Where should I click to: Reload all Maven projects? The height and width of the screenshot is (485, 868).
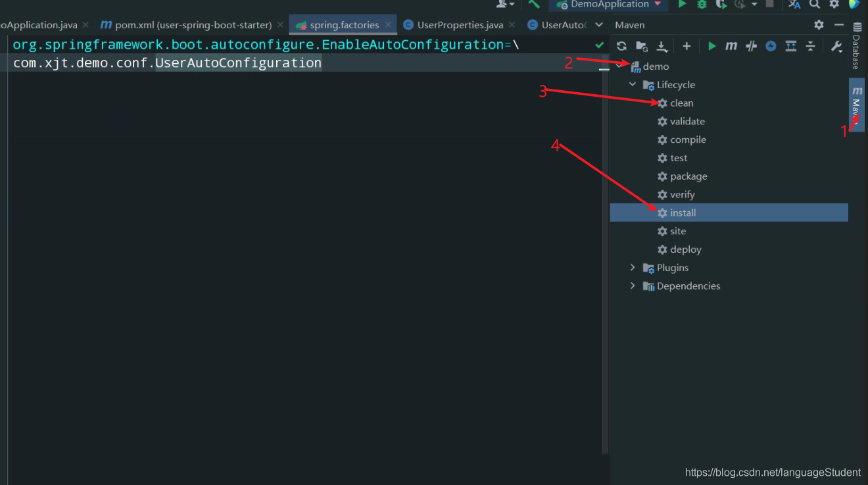coord(621,46)
